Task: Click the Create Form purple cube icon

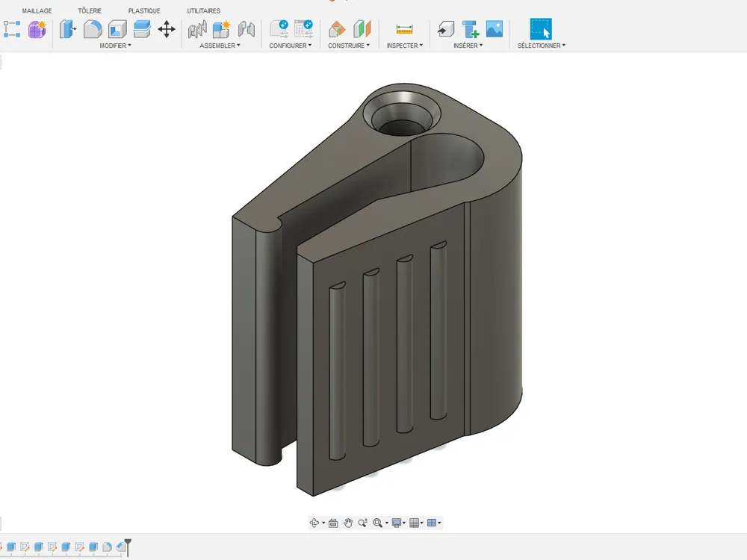Action: tap(37, 30)
